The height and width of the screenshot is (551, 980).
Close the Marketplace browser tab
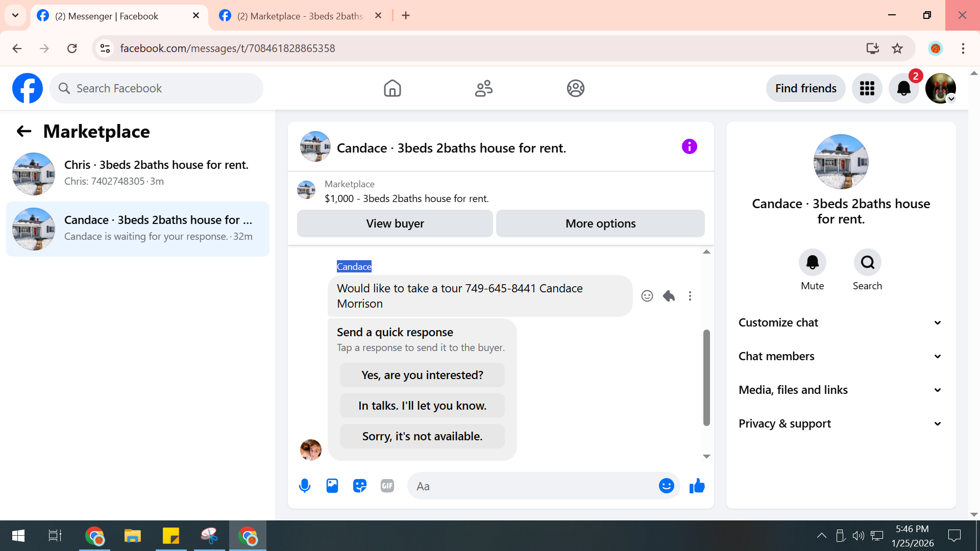[x=378, y=16]
